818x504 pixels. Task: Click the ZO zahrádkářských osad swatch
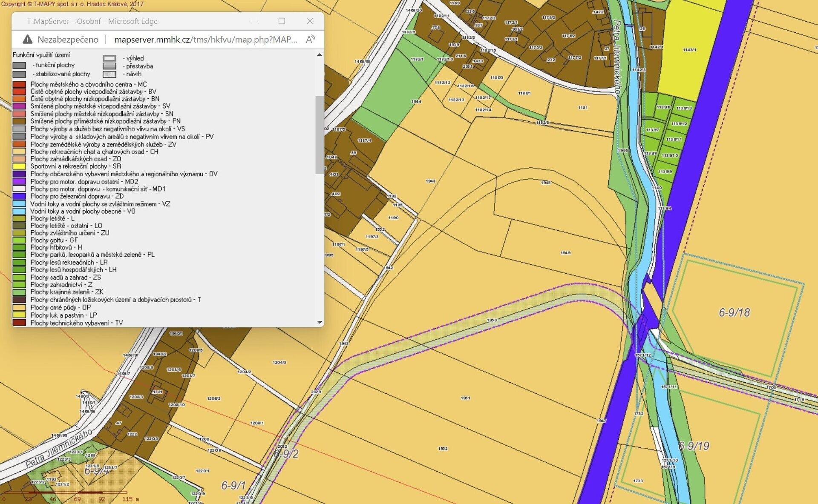(x=19, y=159)
